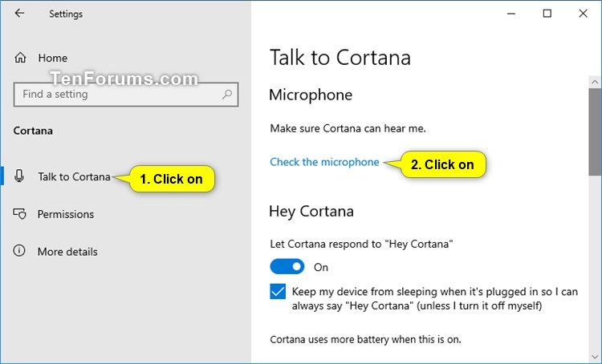Click the back arrow icon
Viewport: 602px width, 364px height.
[19, 14]
